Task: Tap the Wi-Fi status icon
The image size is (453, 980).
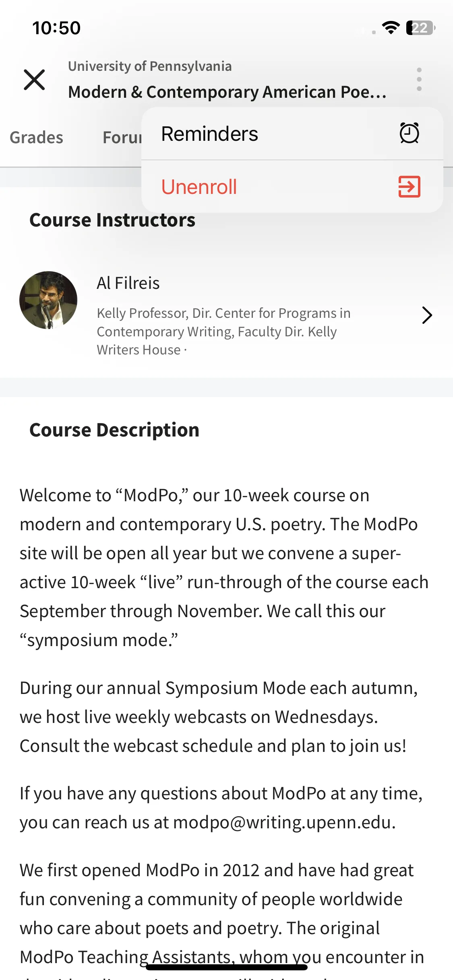Action: coord(391,28)
